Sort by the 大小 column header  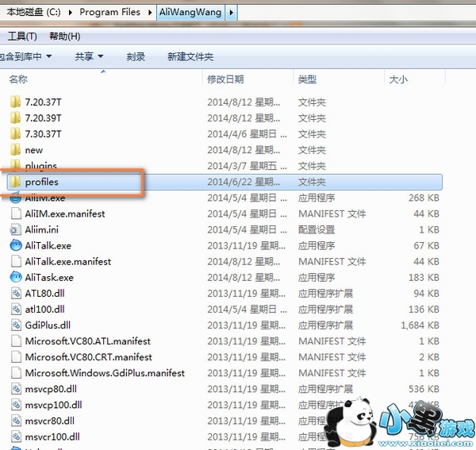click(x=398, y=79)
